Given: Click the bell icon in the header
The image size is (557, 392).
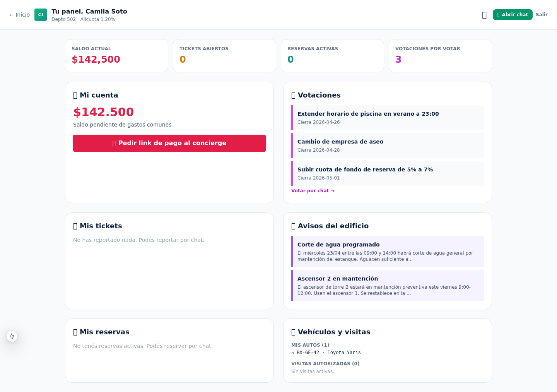Looking at the screenshot, I should (484, 15).
